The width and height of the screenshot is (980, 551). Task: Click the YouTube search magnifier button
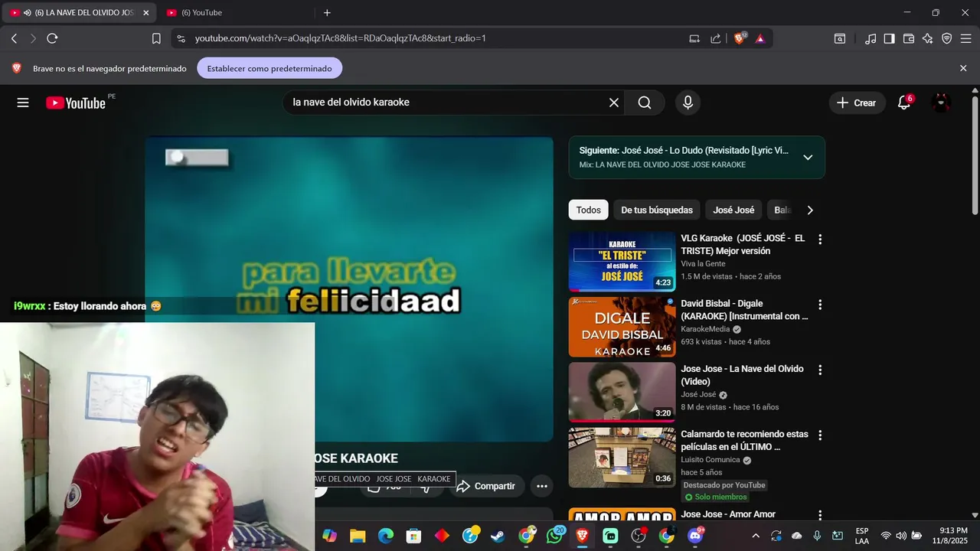645,103
